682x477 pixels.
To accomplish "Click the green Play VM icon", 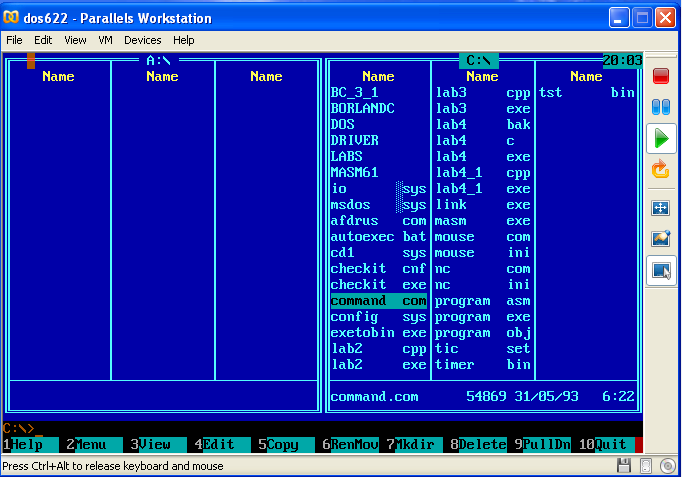I will coord(661,139).
